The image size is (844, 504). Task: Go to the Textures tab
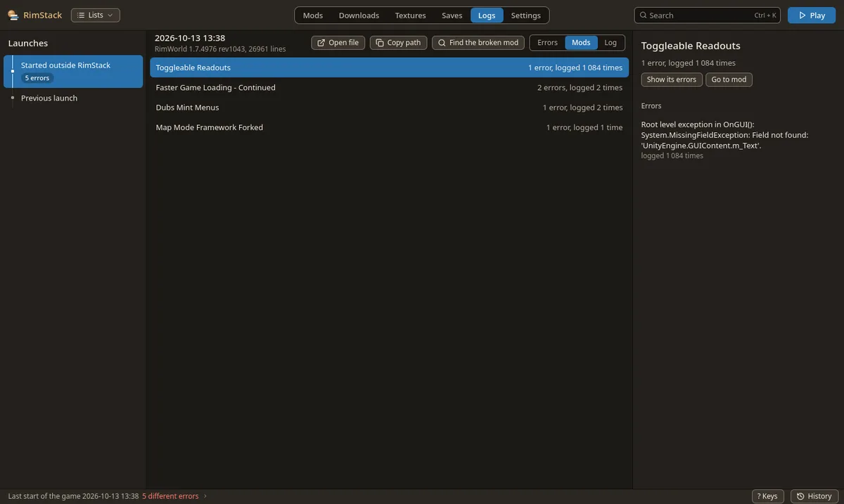coord(410,15)
